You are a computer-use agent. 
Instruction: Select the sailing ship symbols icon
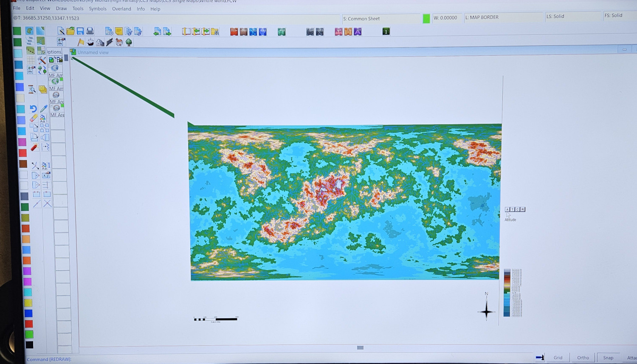click(x=90, y=42)
